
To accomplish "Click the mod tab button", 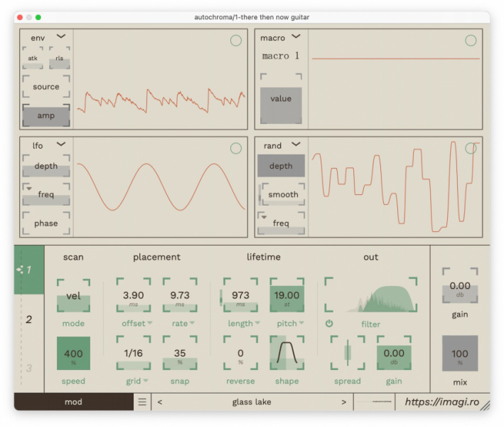I will 74,401.
